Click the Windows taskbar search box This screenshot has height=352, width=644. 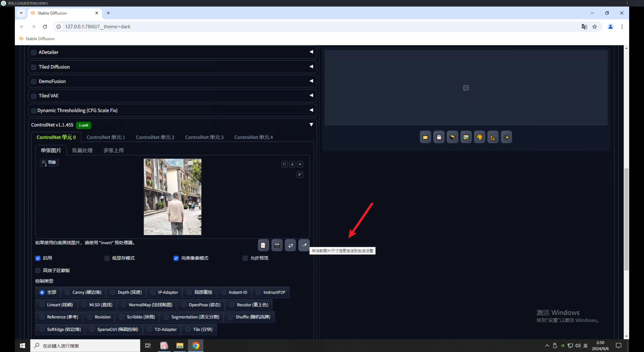tap(85, 346)
